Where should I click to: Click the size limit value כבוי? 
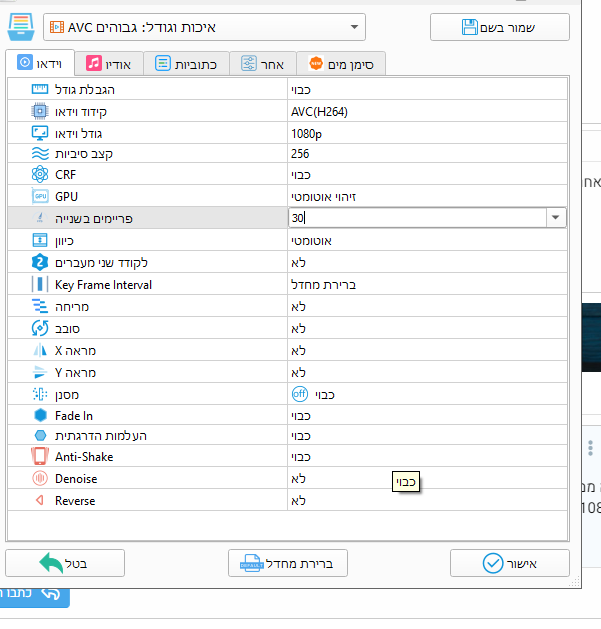tap(301, 90)
